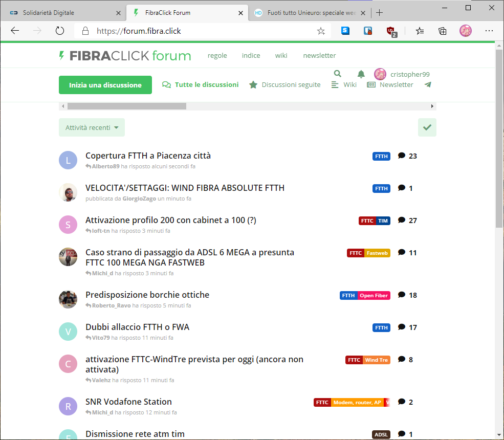Open thread Attivazione profilo 200 con cabinet
This screenshot has width=504, height=440.
pos(171,220)
